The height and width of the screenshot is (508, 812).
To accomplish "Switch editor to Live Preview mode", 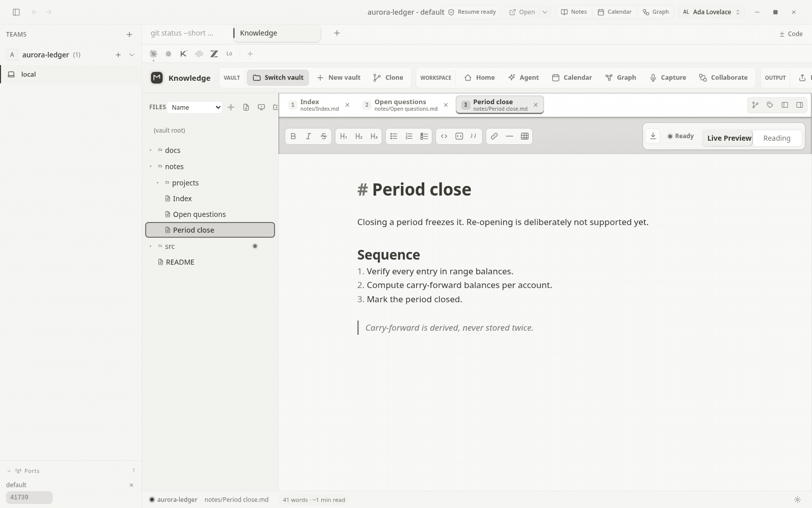I will (x=729, y=138).
